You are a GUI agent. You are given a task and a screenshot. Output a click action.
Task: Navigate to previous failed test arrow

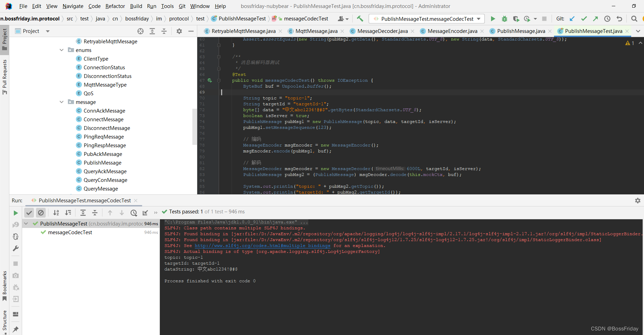click(110, 213)
